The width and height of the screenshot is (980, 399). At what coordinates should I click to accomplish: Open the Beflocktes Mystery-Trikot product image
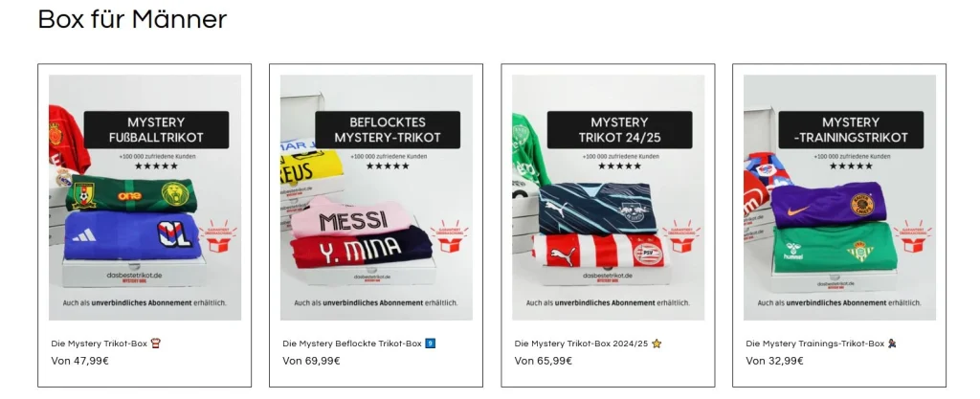(x=376, y=197)
